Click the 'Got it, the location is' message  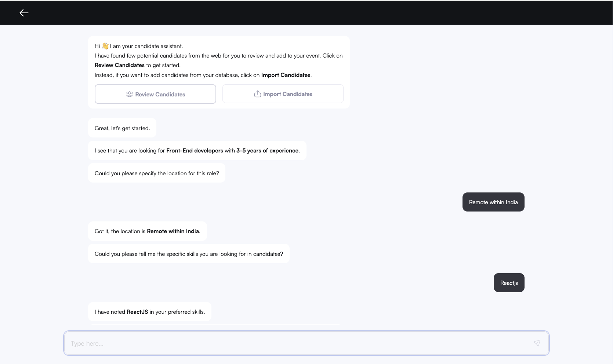click(x=148, y=231)
